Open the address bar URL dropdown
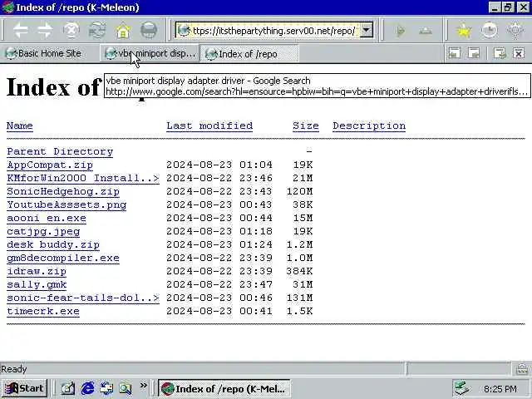The image size is (532, 399). 367,30
